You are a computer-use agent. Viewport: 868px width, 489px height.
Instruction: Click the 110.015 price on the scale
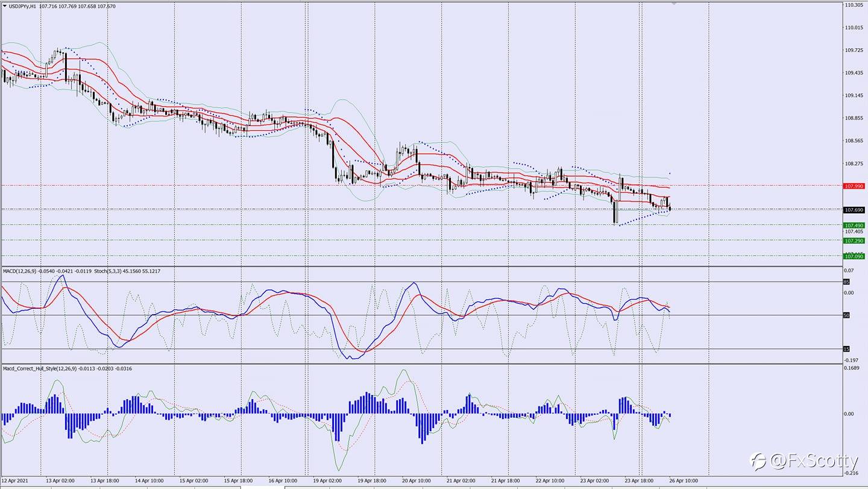coord(854,28)
